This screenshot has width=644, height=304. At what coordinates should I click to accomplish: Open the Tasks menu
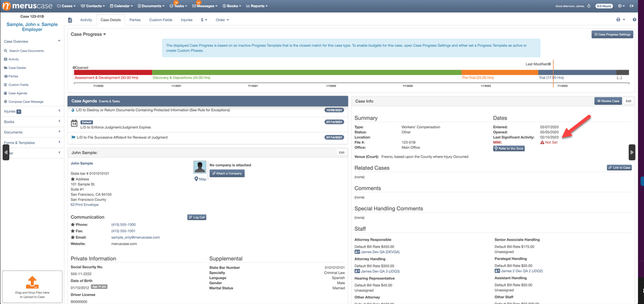pyautogui.click(x=177, y=6)
